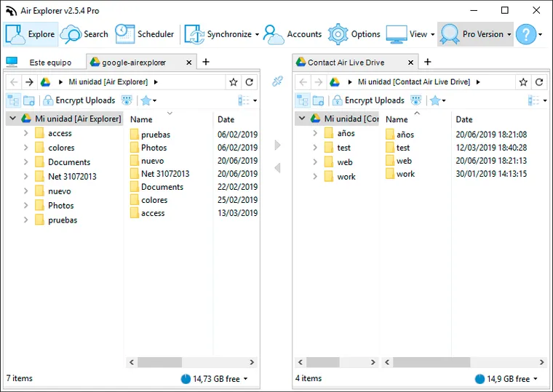Open the Search tool
The width and height of the screenshot is (553, 392).
click(84, 34)
